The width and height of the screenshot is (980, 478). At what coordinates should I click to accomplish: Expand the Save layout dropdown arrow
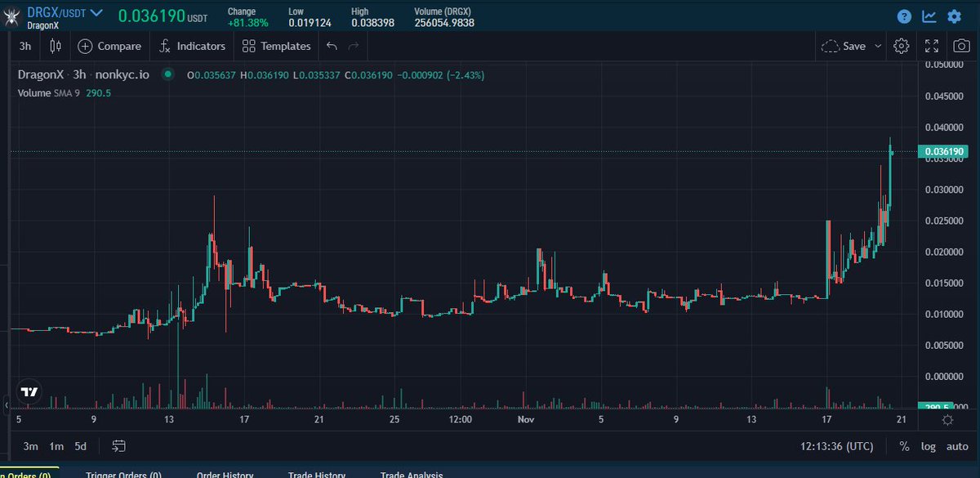tap(878, 46)
